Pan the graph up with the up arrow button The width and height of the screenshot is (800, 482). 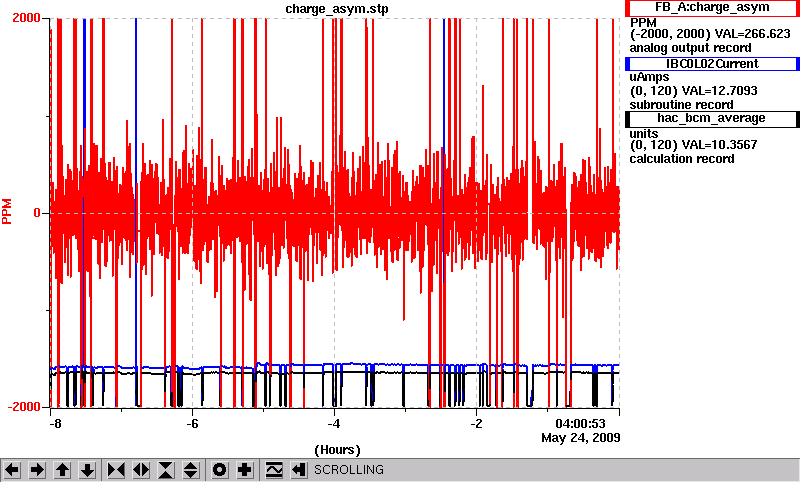[62, 470]
